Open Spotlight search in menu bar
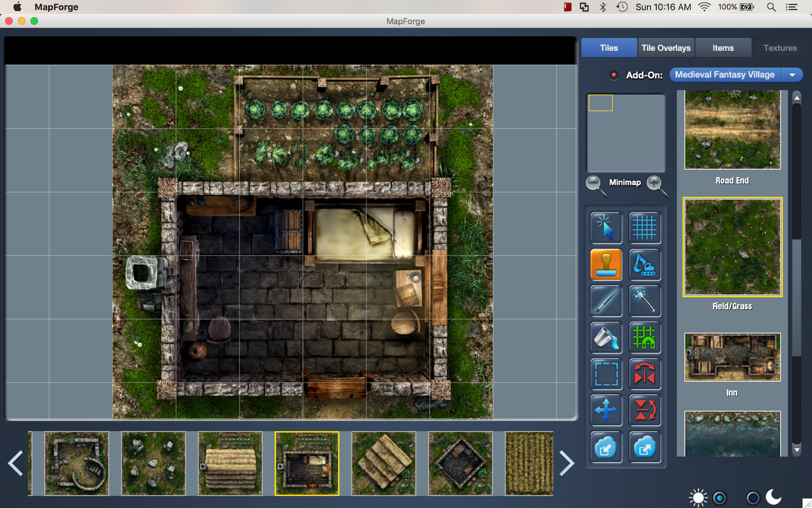Image resolution: width=812 pixels, height=508 pixels. [771, 7]
